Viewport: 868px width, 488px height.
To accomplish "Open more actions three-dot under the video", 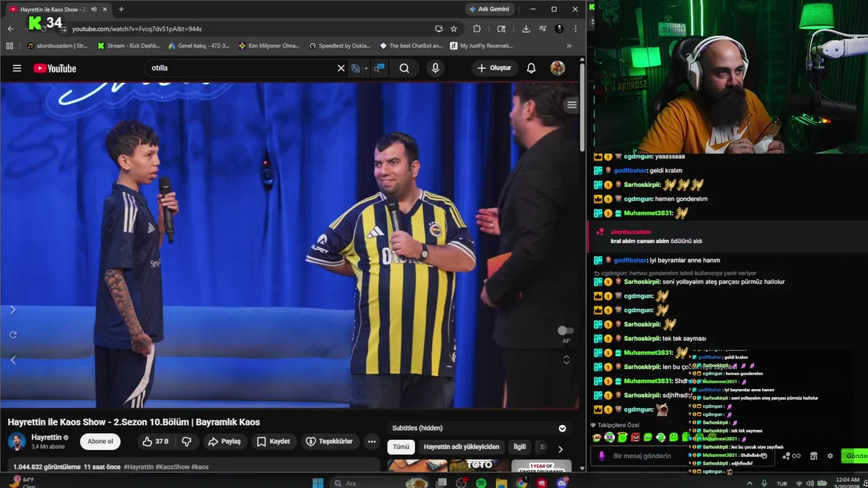I will click(372, 441).
